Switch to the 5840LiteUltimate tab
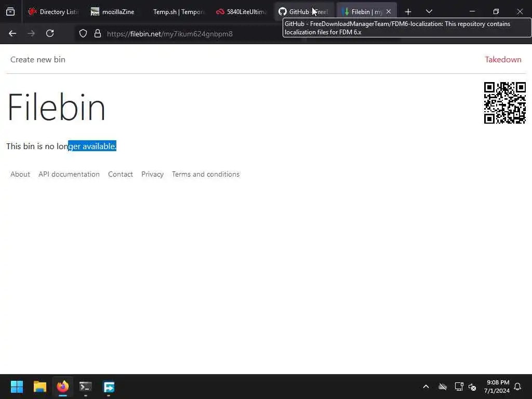This screenshot has width=532, height=399. tap(242, 12)
